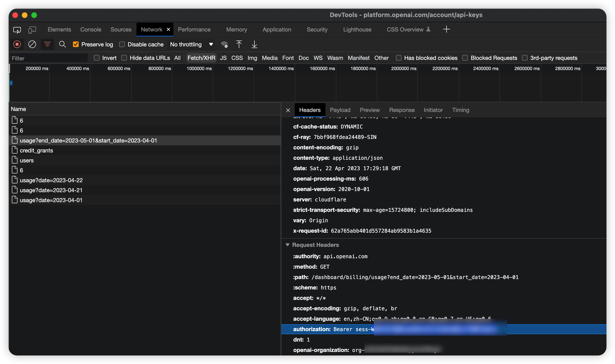Toggle the filter funnel icon
The height and width of the screenshot is (364, 615).
pyautogui.click(x=47, y=44)
